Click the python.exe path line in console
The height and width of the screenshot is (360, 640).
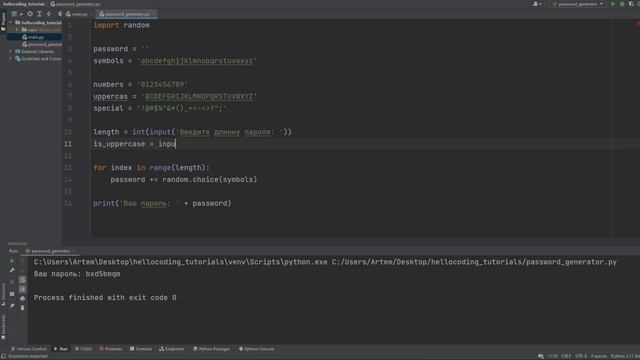[325, 262]
